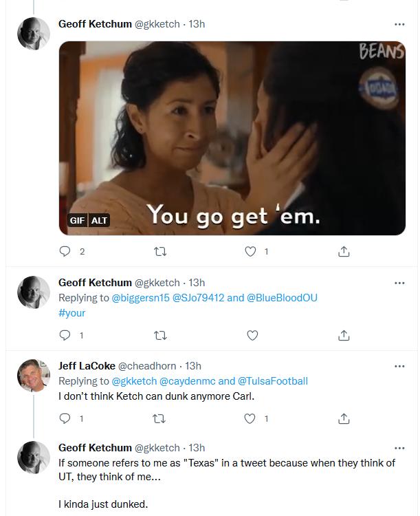
Task: Reply to the "You go get 'em" GIF tweet
Action: 65,252
